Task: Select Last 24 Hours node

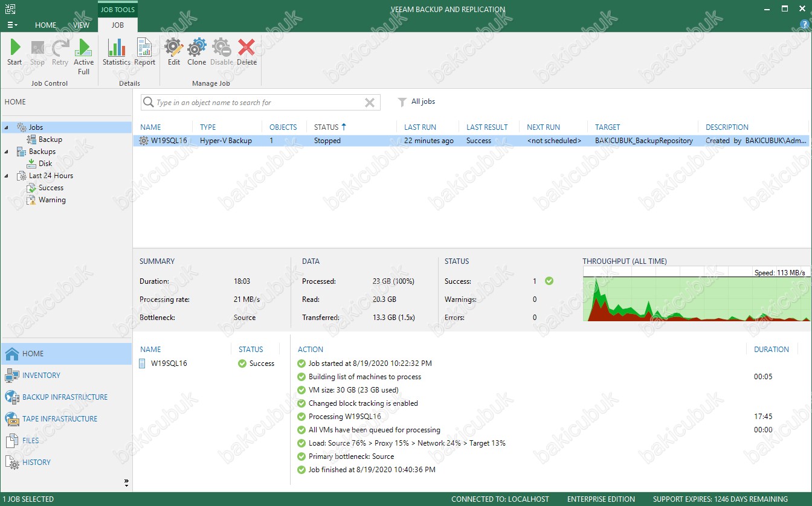Action: point(51,176)
